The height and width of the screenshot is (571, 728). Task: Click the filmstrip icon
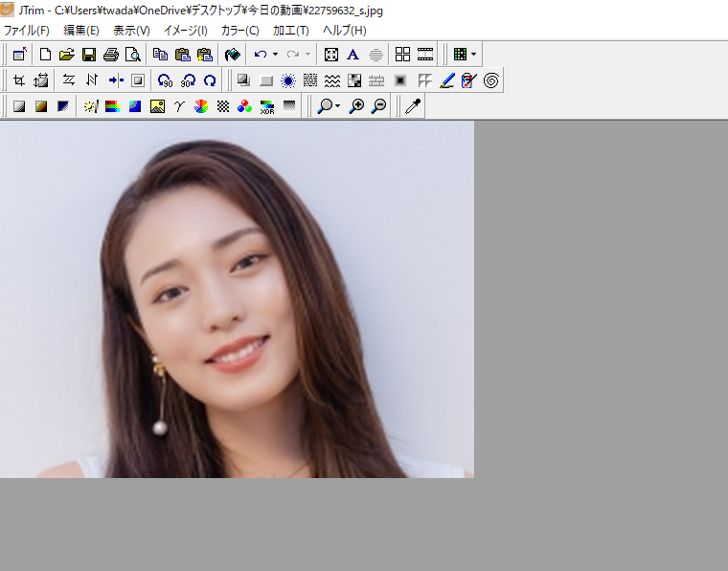[x=425, y=55]
